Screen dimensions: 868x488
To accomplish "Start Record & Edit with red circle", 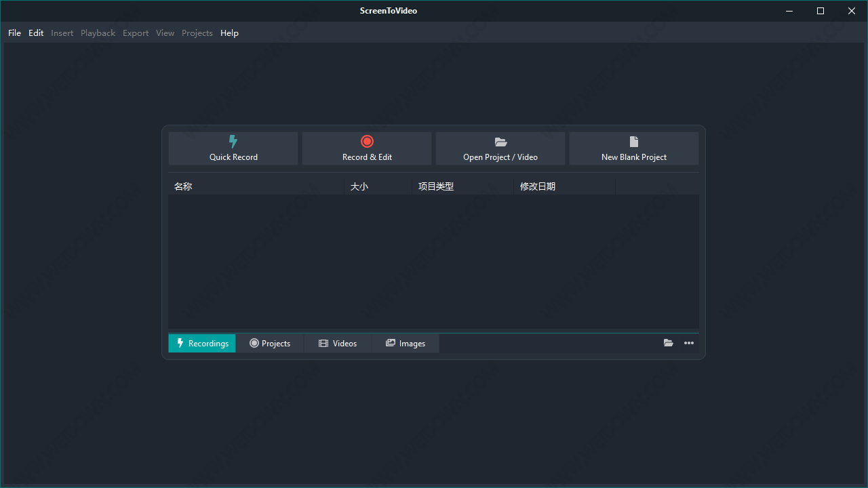I will pos(367,148).
